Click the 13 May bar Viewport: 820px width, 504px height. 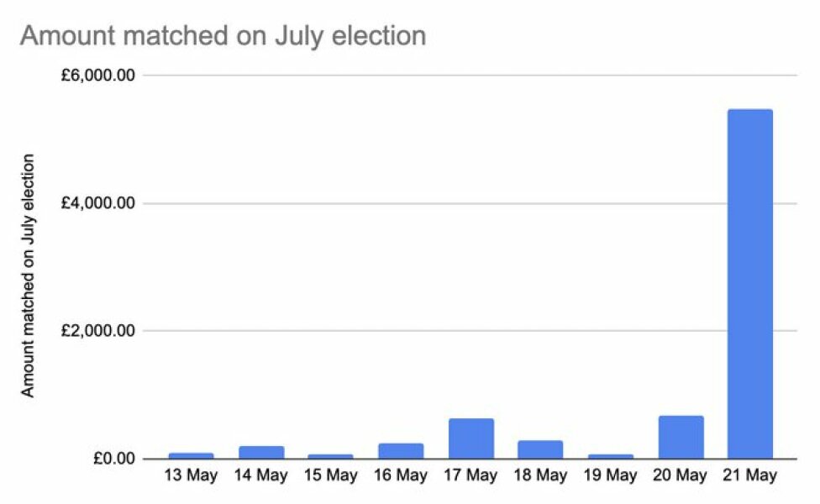tap(191, 455)
